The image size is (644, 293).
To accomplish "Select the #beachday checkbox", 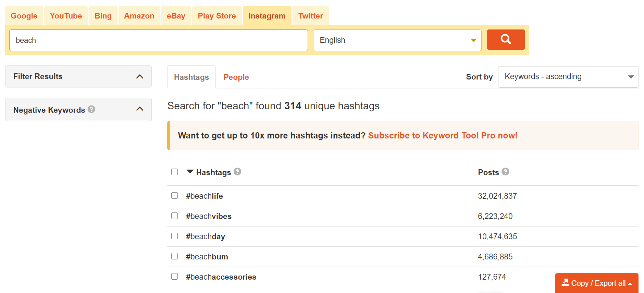I will pos(175,236).
